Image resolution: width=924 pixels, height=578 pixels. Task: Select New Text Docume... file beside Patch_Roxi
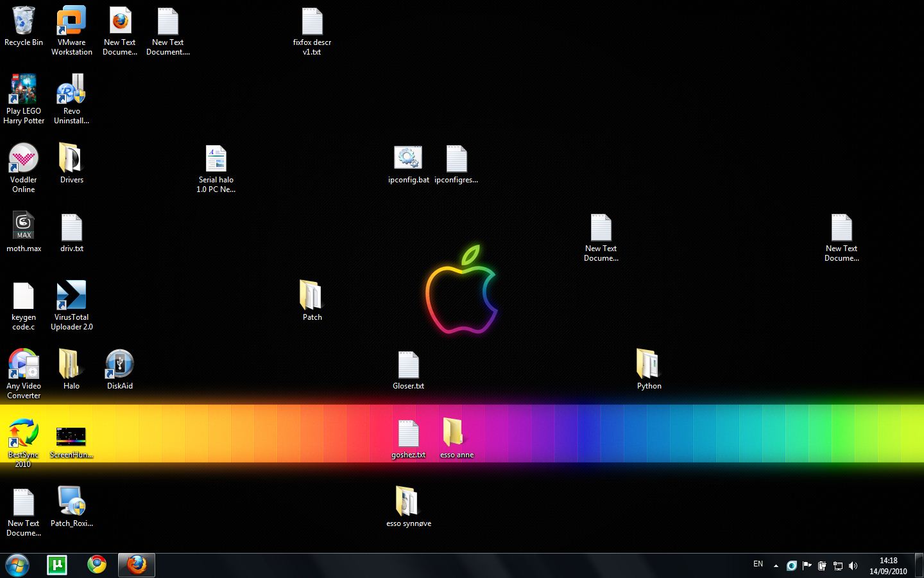pyautogui.click(x=24, y=512)
